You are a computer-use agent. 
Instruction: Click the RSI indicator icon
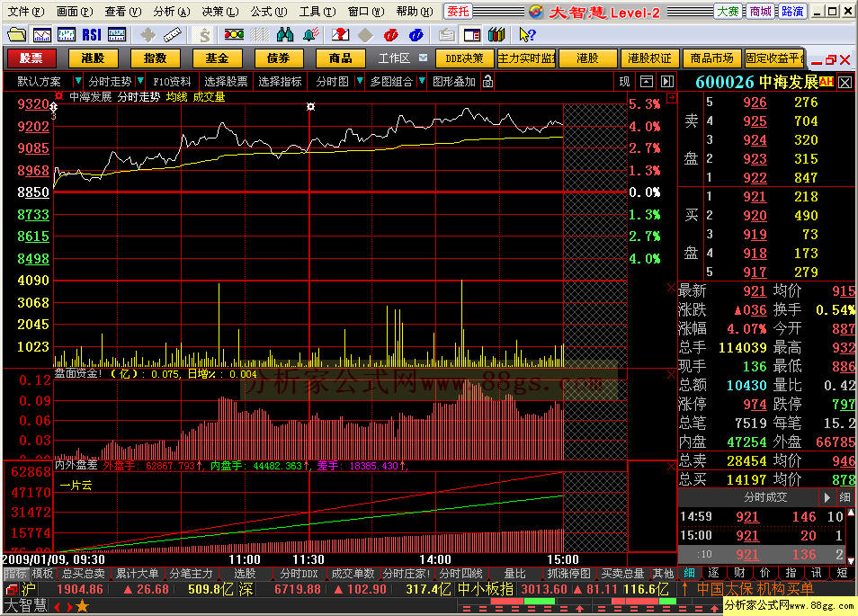tap(92, 35)
